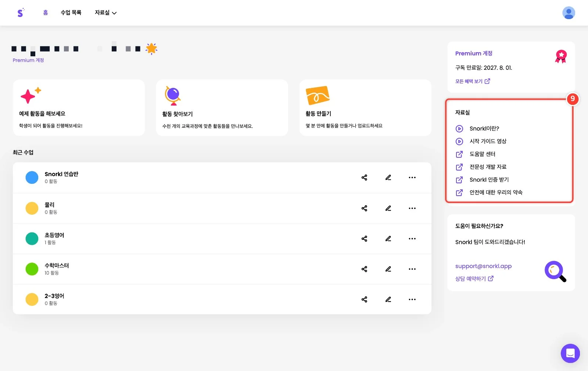Click the support@snorkl.app email link
Screen dimensions: 588x371
pyautogui.click(x=483, y=266)
